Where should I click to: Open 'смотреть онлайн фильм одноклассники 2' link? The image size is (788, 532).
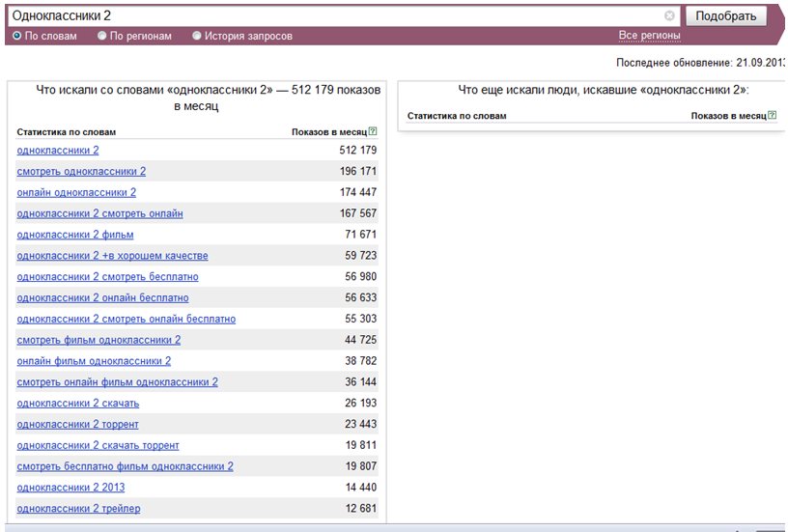pos(118,382)
